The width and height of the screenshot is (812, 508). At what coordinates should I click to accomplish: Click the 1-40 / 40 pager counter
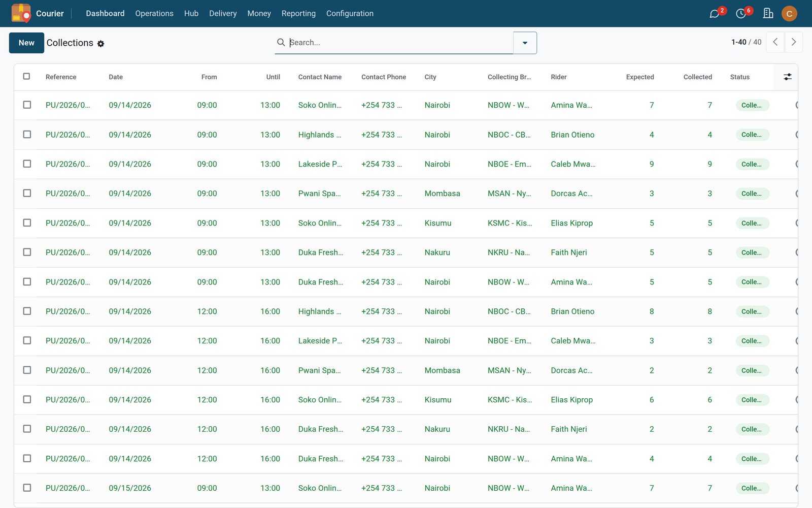tap(746, 42)
